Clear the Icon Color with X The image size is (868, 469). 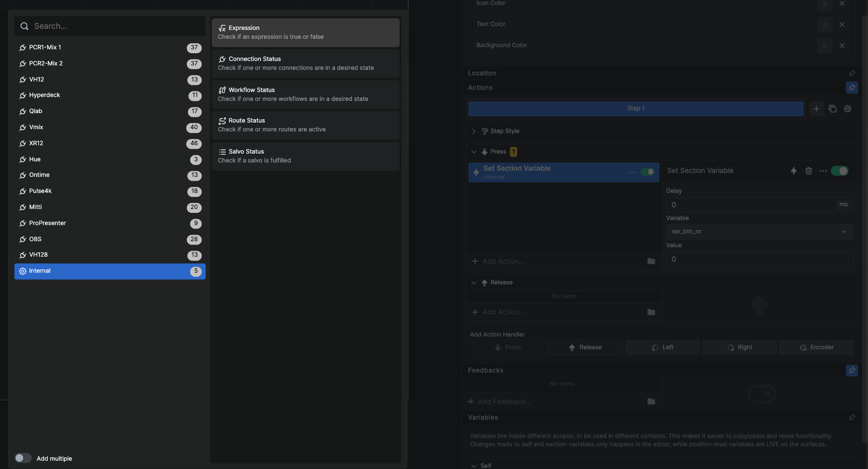click(x=842, y=3)
